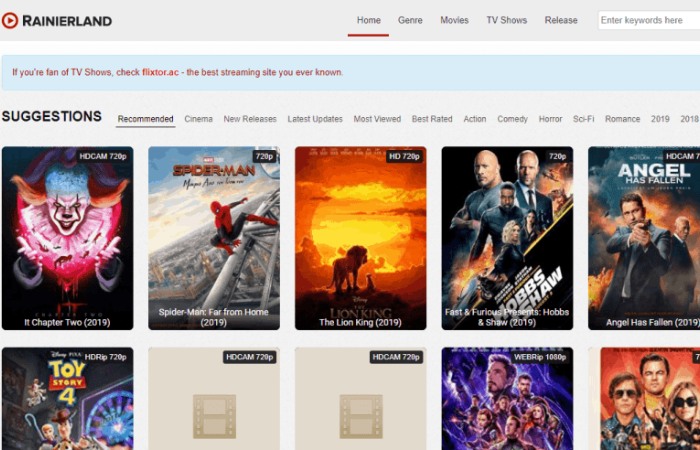Click the HD 720p badge on Lion King
The height and width of the screenshot is (450, 700).
tap(404, 156)
